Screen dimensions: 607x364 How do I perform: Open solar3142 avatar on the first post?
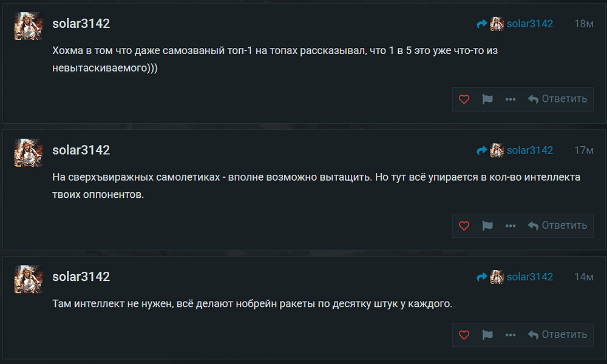pos(28,26)
